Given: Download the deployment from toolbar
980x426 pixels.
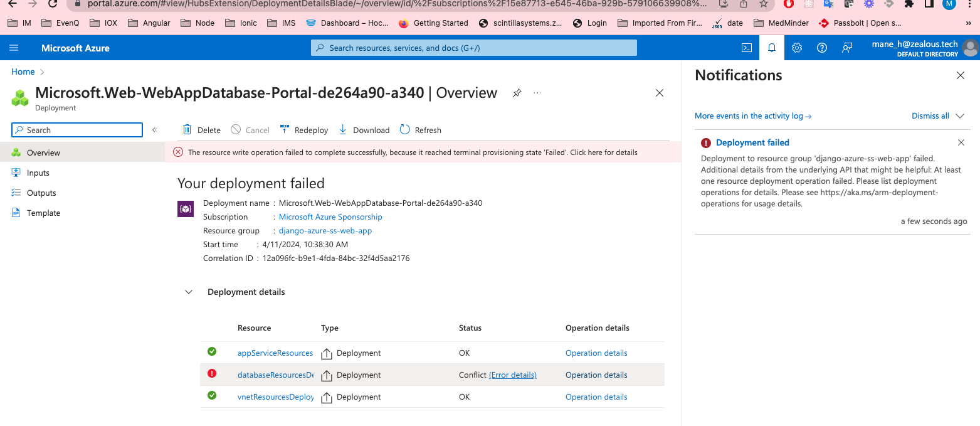Looking at the screenshot, I should [x=364, y=130].
